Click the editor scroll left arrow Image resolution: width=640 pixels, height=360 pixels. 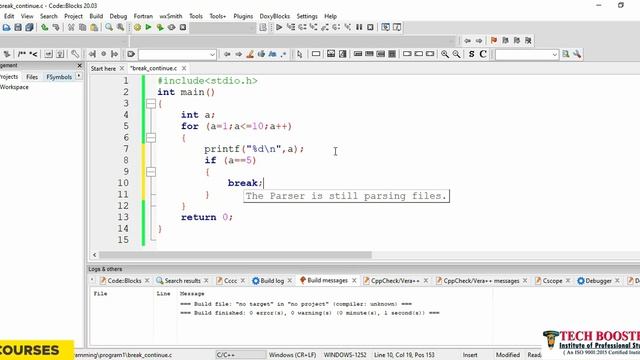point(94,255)
